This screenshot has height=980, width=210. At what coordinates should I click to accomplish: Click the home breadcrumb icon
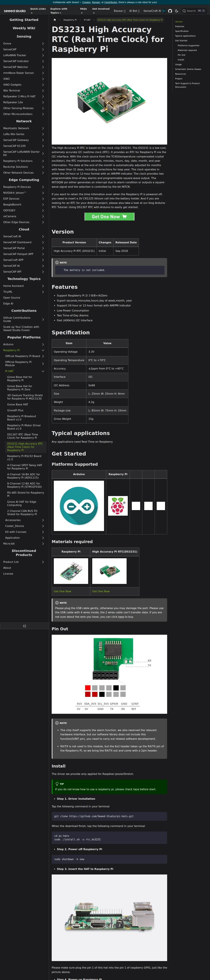pos(55,20)
